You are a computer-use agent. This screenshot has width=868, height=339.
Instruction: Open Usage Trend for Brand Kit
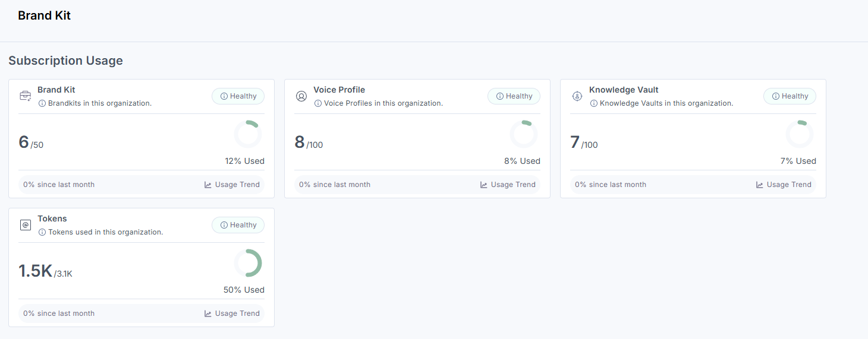pyautogui.click(x=232, y=185)
